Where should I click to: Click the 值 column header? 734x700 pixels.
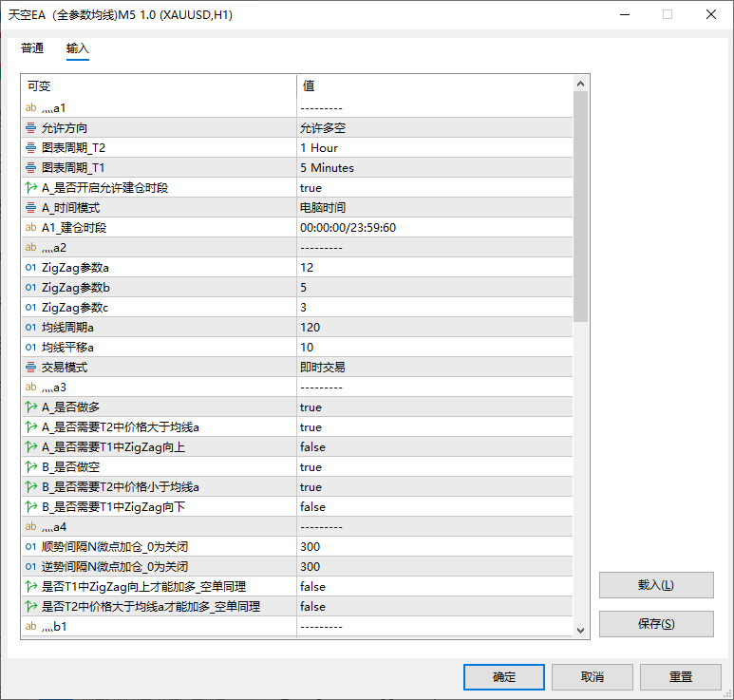click(434, 86)
